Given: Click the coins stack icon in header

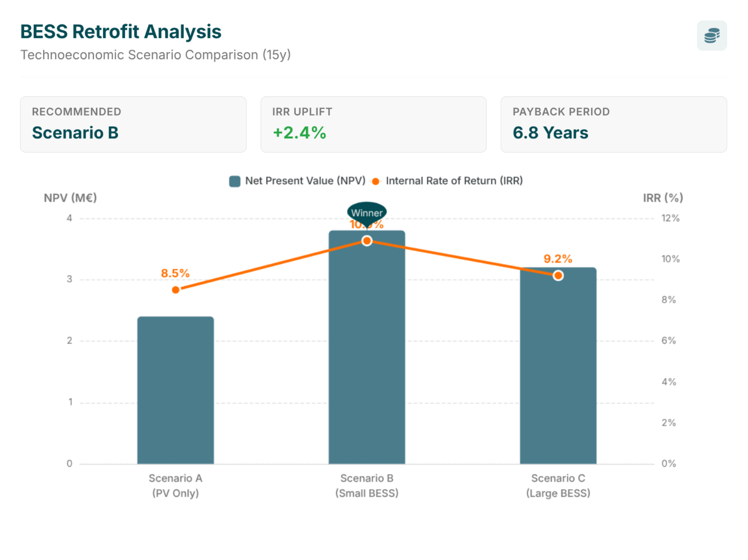Looking at the screenshot, I should (x=711, y=35).
